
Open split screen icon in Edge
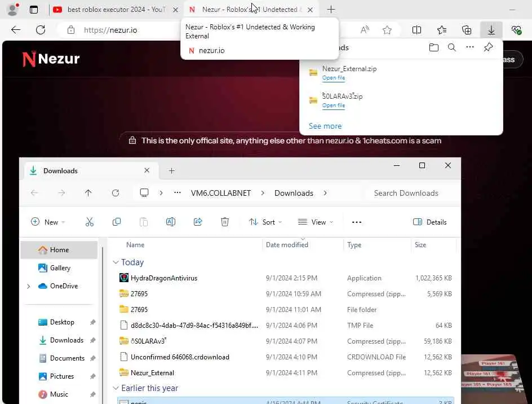pyautogui.click(x=416, y=30)
